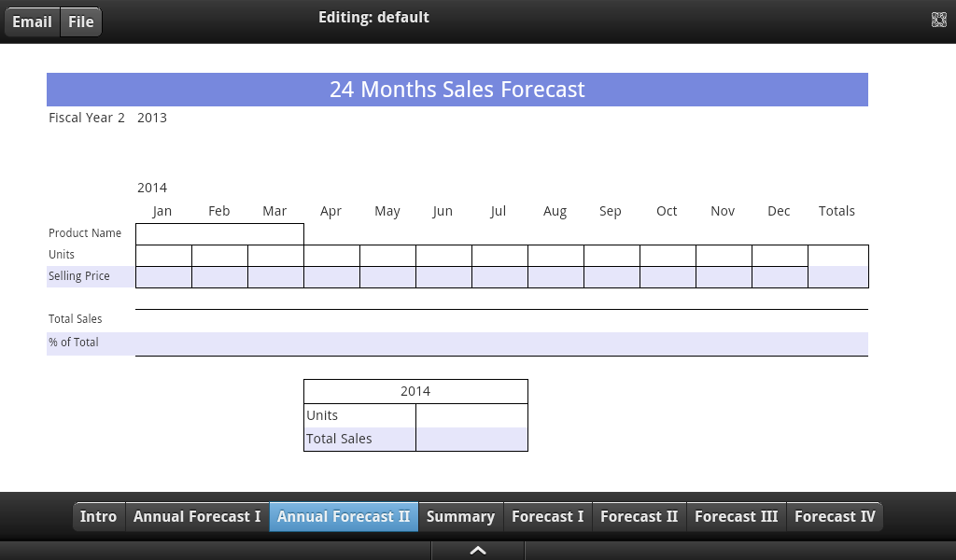Select the Selling Price cell under Aug
Viewport: 956px width, 560px height.
[556, 277]
